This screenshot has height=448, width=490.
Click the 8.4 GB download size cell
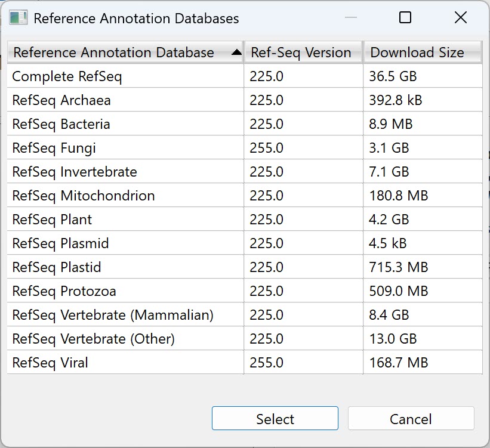pyautogui.click(x=423, y=314)
